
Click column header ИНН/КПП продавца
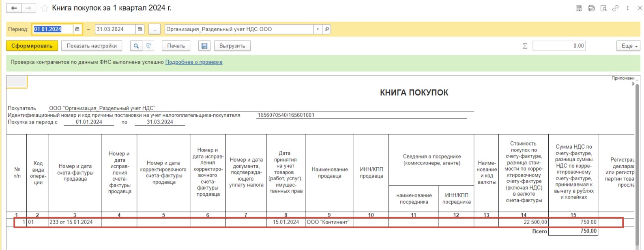371,173
